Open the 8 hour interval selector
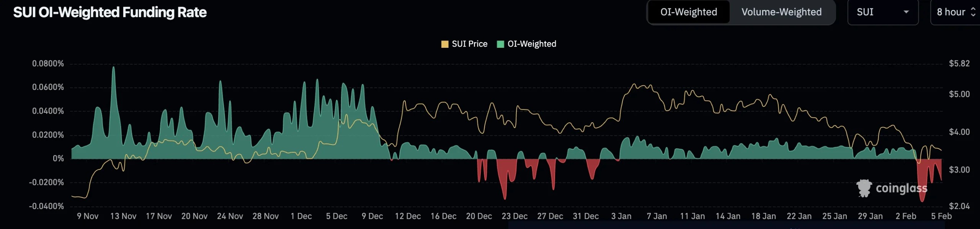The width and height of the screenshot is (980, 229). tap(955, 12)
